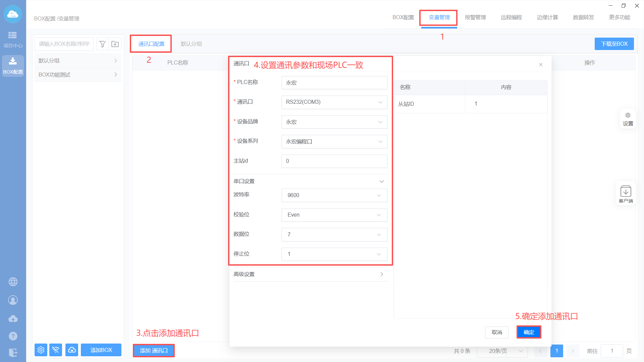The height and width of the screenshot is (362, 644).
Task: Click the 下载至BOX button
Action: 614,44
